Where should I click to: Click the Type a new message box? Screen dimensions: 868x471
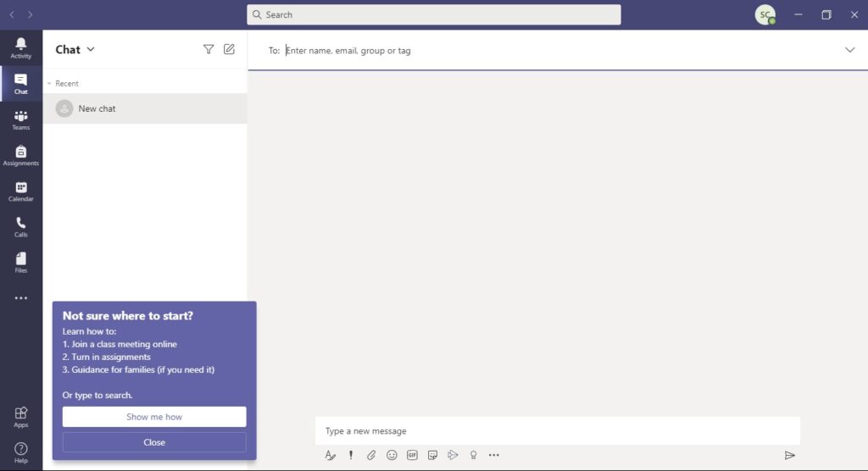558,430
